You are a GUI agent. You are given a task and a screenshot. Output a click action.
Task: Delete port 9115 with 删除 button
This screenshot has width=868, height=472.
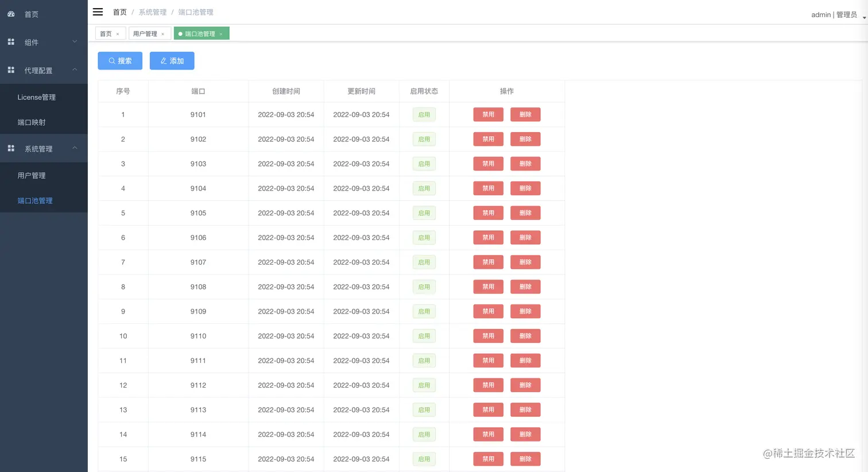coord(525,459)
